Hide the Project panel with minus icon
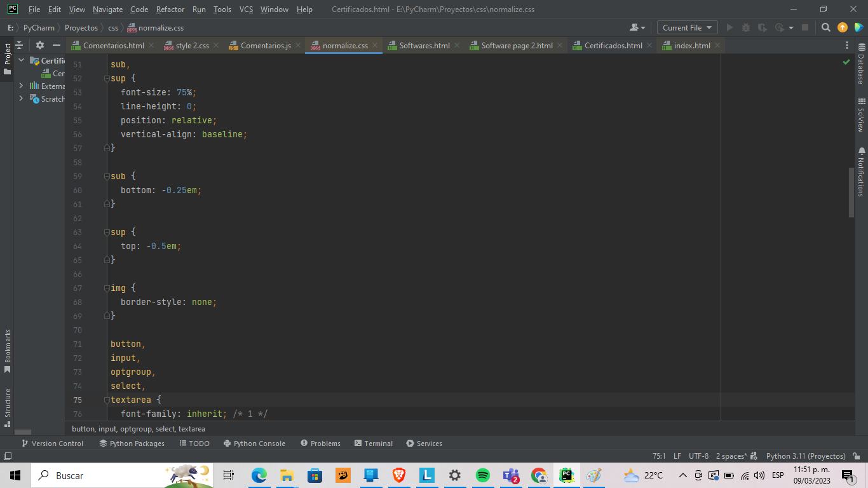The width and height of the screenshot is (868, 488). pyautogui.click(x=57, y=45)
